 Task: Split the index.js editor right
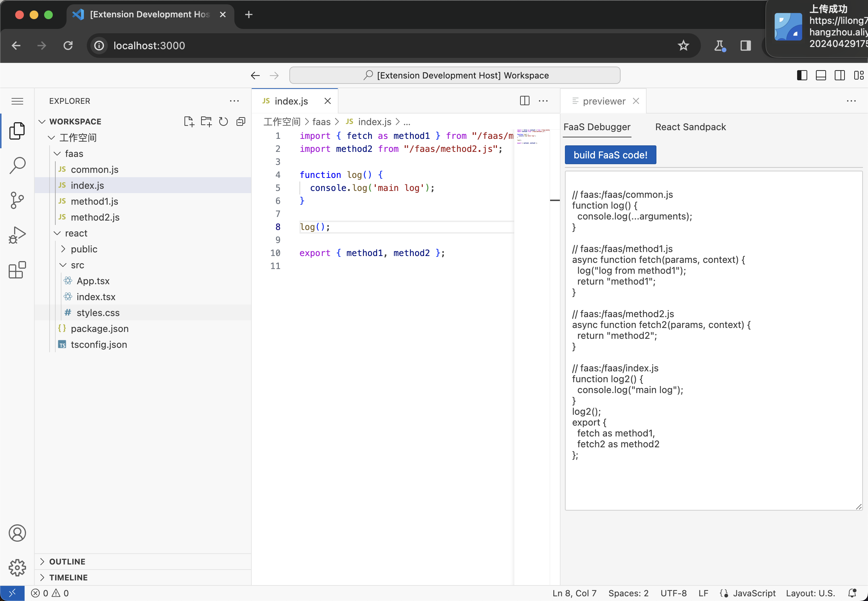point(524,101)
